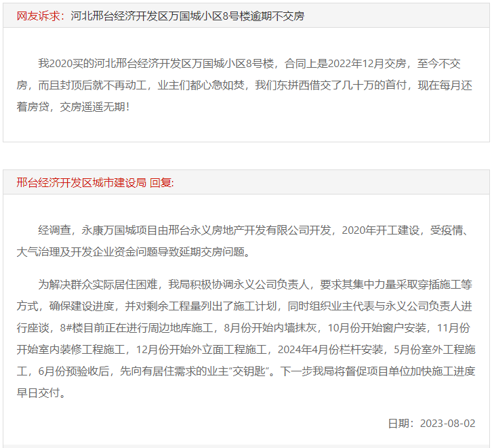Click the reply heading '邢台经济开发区城市建设局 回复:'
This screenshot has height=448, width=492.
pyautogui.click(x=95, y=182)
